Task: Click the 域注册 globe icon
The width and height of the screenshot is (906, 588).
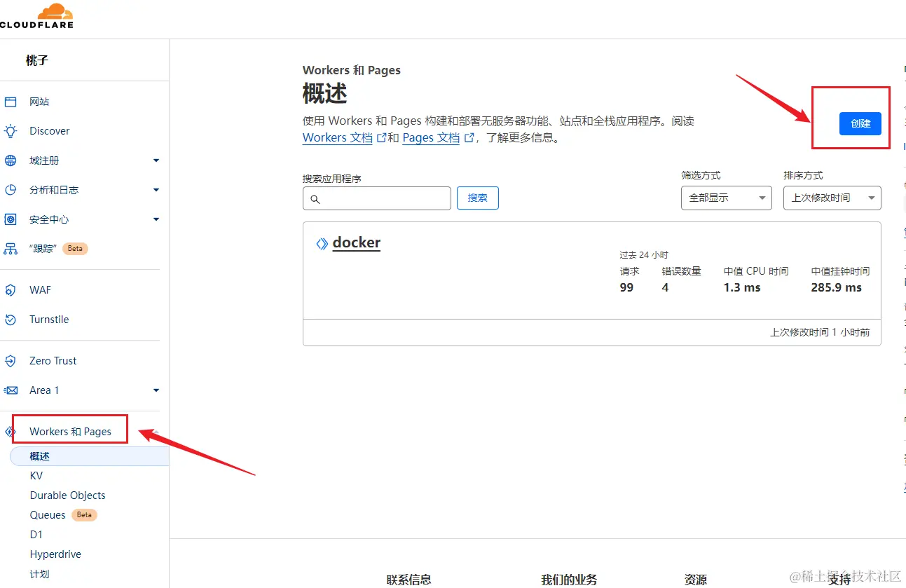Action: [11, 160]
